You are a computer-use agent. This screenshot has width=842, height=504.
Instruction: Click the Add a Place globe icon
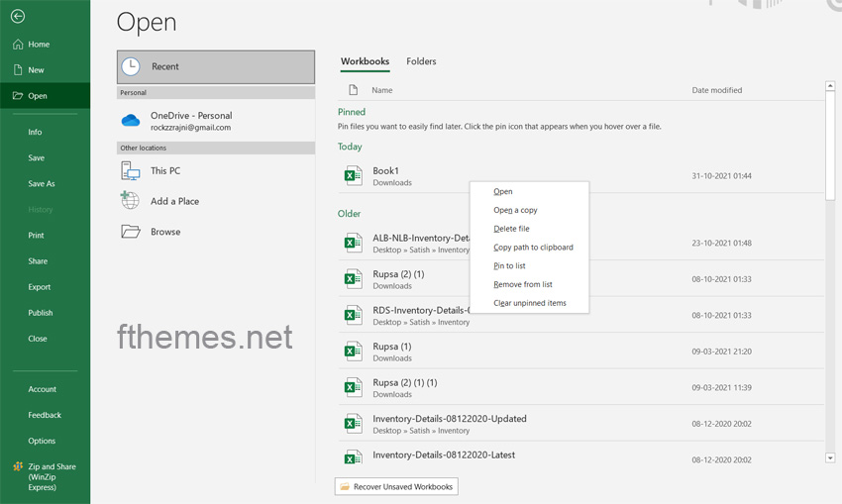click(x=130, y=200)
